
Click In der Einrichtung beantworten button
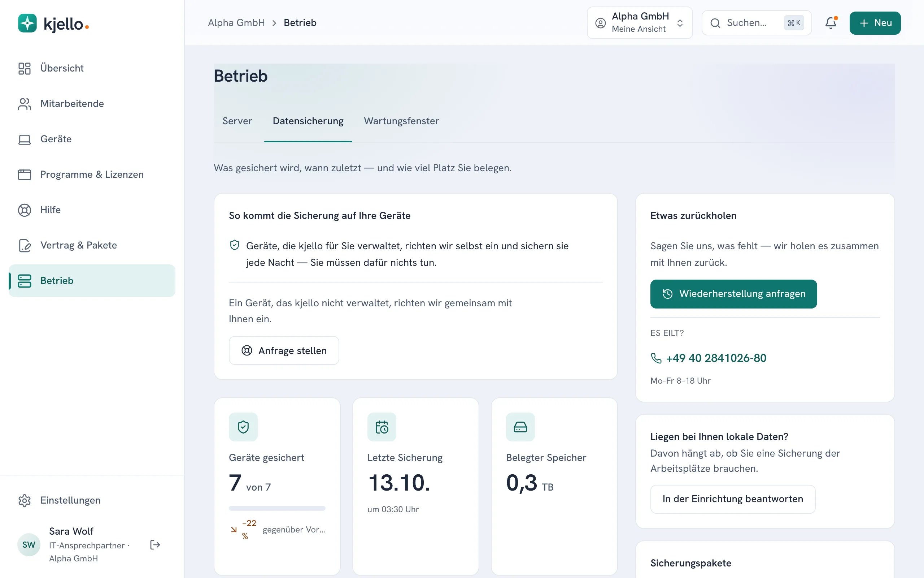pyautogui.click(x=733, y=499)
